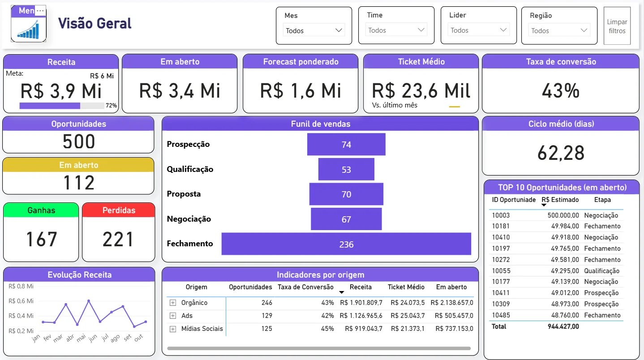Click the Ticket Médio column header in table

tap(406, 287)
